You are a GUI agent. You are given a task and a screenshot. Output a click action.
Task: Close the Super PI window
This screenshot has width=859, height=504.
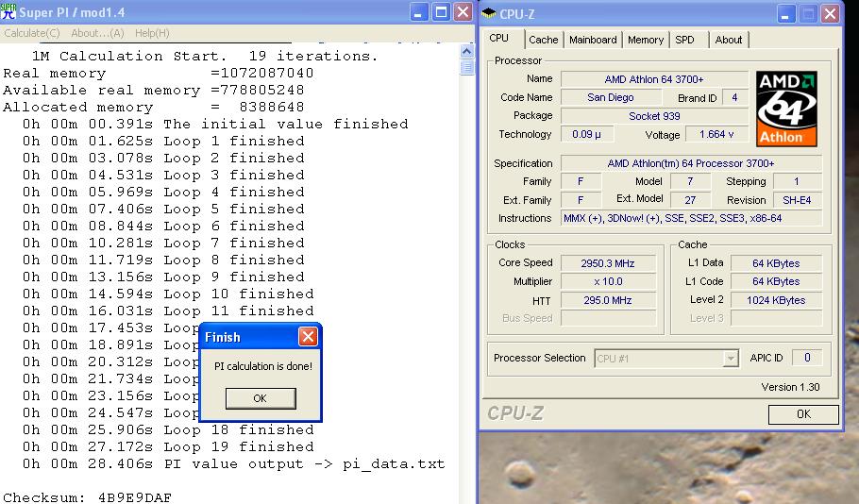[463, 12]
